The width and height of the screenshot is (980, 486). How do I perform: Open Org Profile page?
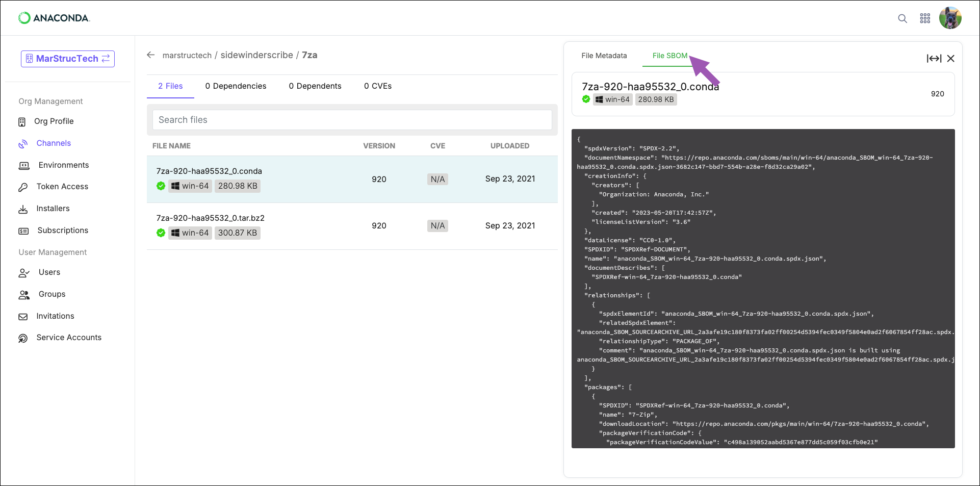[x=54, y=121]
